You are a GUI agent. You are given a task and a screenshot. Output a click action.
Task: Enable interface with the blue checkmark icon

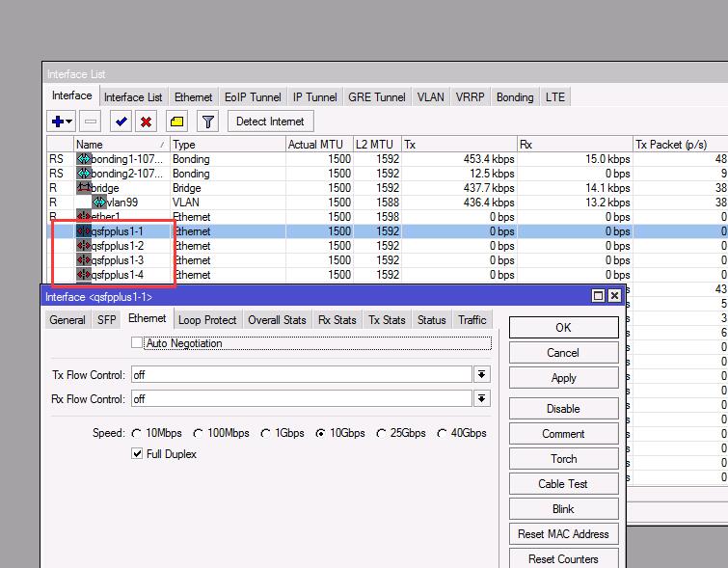[x=121, y=122]
